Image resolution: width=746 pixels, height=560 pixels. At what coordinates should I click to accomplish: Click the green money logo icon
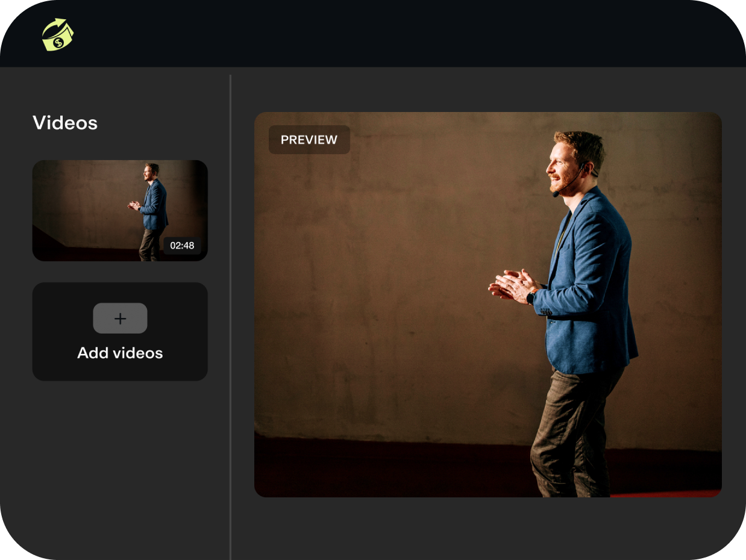[x=57, y=35]
